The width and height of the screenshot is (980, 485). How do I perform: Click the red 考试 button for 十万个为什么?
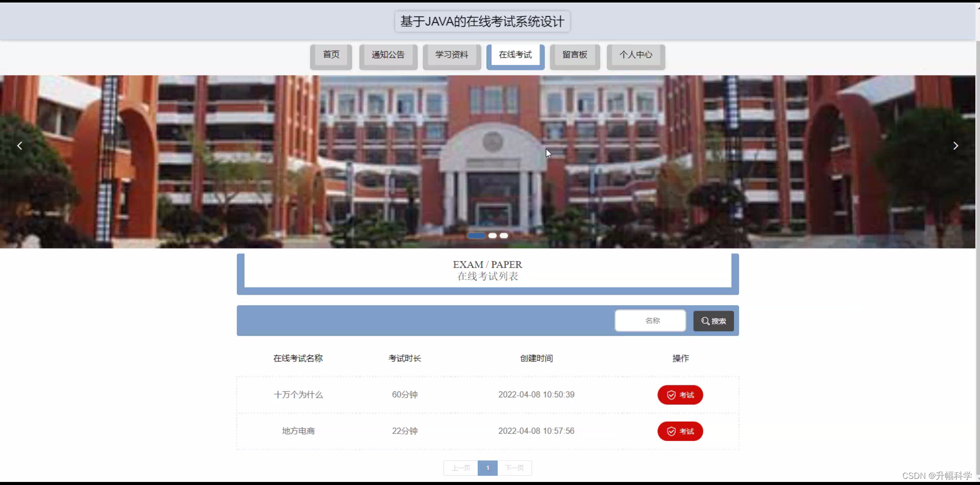pyautogui.click(x=680, y=395)
